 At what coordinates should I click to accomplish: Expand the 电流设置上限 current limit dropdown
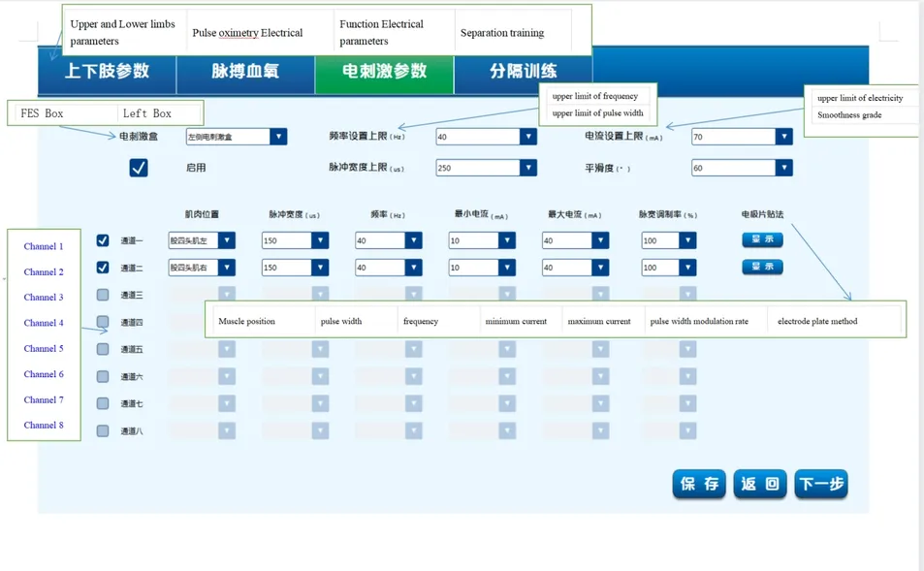pyautogui.click(x=783, y=137)
